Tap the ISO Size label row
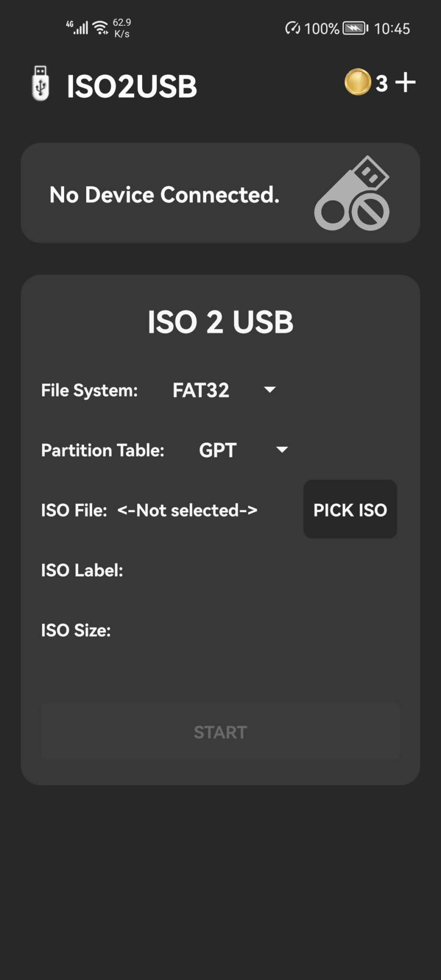Image resolution: width=441 pixels, height=980 pixels. click(x=76, y=630)
